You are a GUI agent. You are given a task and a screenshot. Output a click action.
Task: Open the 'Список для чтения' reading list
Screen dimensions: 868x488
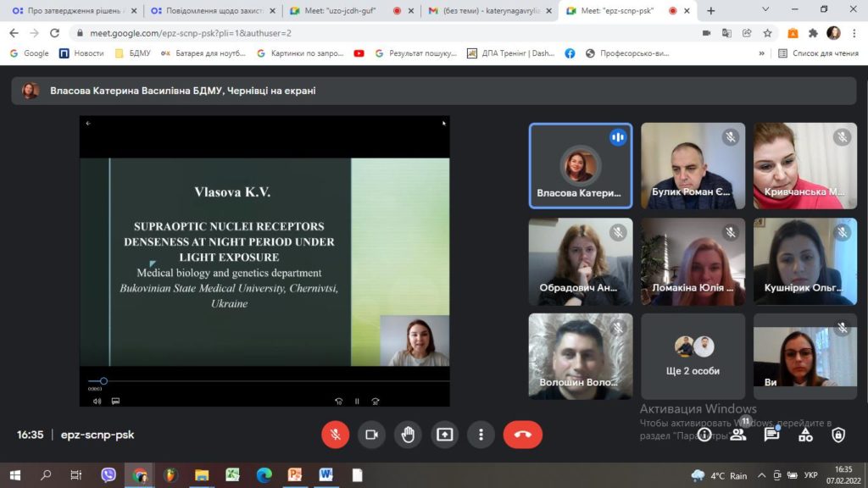[x=818, y=53]
